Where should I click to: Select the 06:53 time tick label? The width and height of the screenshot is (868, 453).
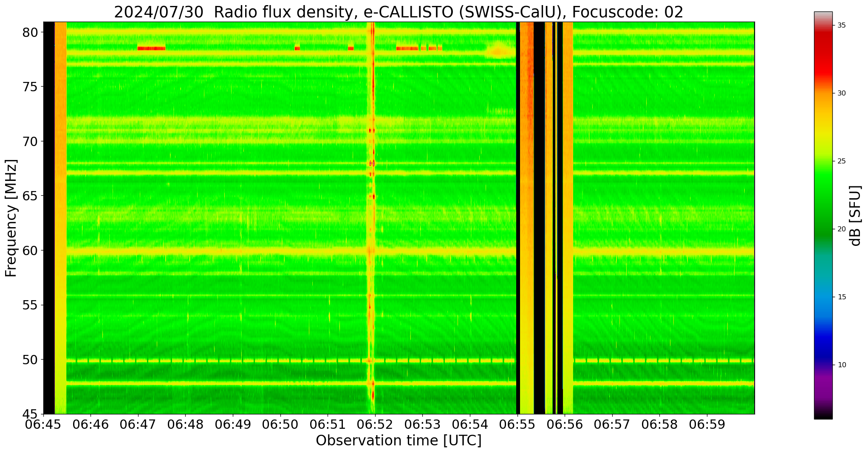tap(422, 424)
